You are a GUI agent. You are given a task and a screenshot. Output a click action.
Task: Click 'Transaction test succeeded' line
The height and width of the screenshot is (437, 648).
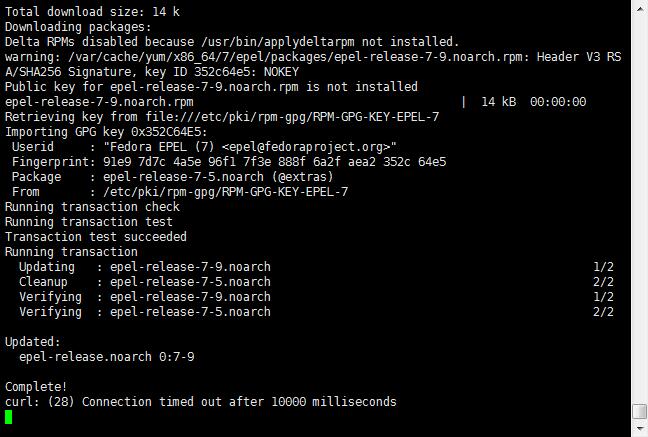(x=96, y=237)
